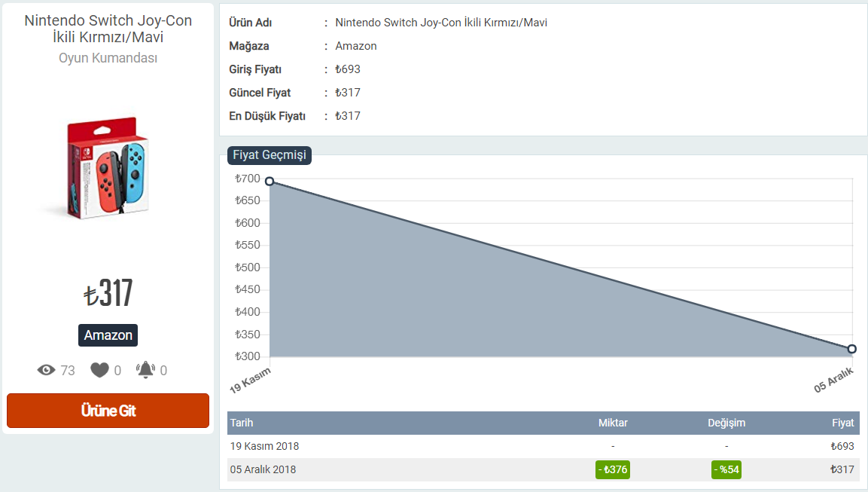
Task: Click the Ürün Adı label
Action: (250, 23)
